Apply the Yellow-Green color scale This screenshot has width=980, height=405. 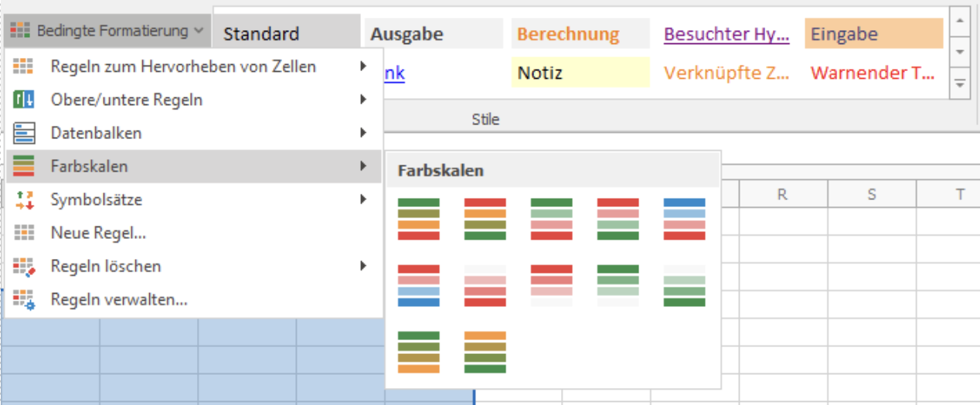[x=485, y=352]
